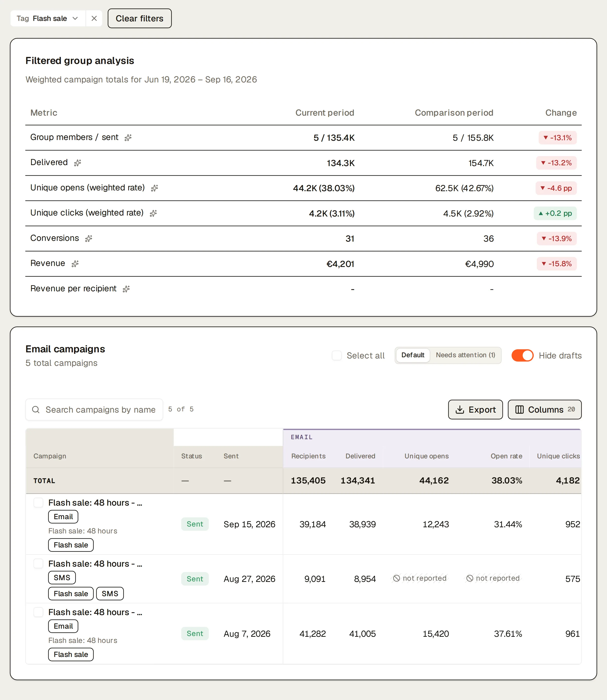607x700 pixels.
Task: Click the not reported icon under Open rate
Action: pos(470,578)
